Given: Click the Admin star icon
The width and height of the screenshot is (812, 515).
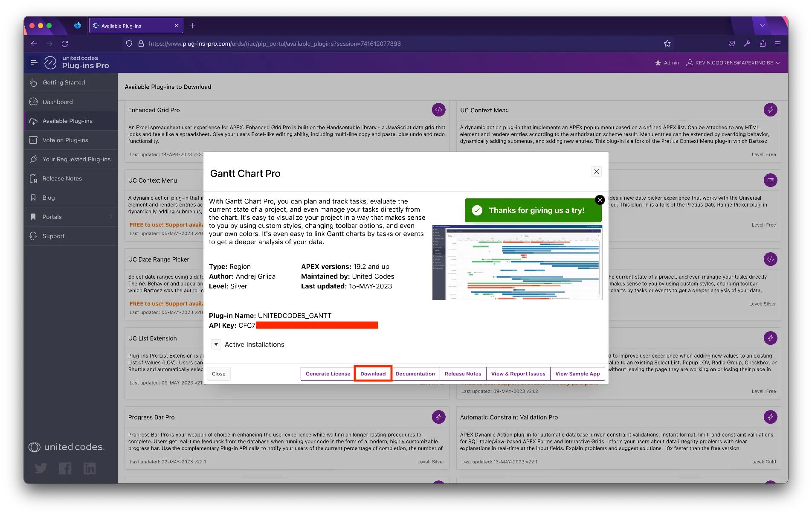Looking at the screenshot, I should [x=658, y=63].
